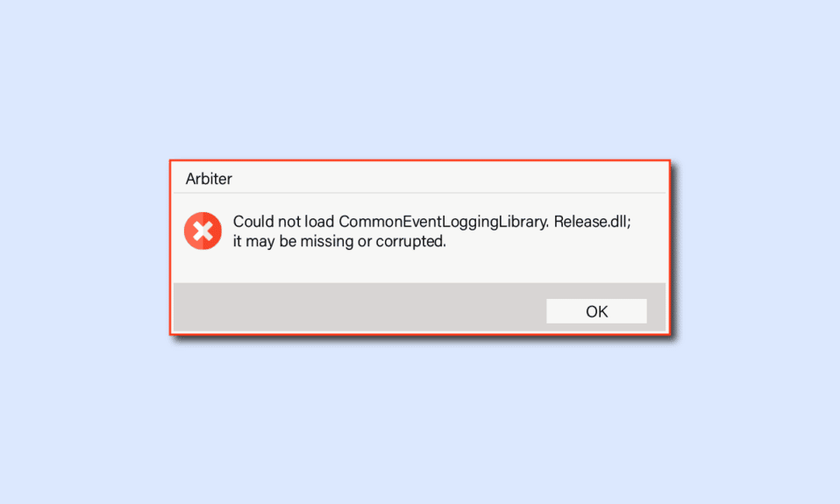
Task: Click the separator line under Arbiter title
Action: pyautogui.click(x=419, y=192)
